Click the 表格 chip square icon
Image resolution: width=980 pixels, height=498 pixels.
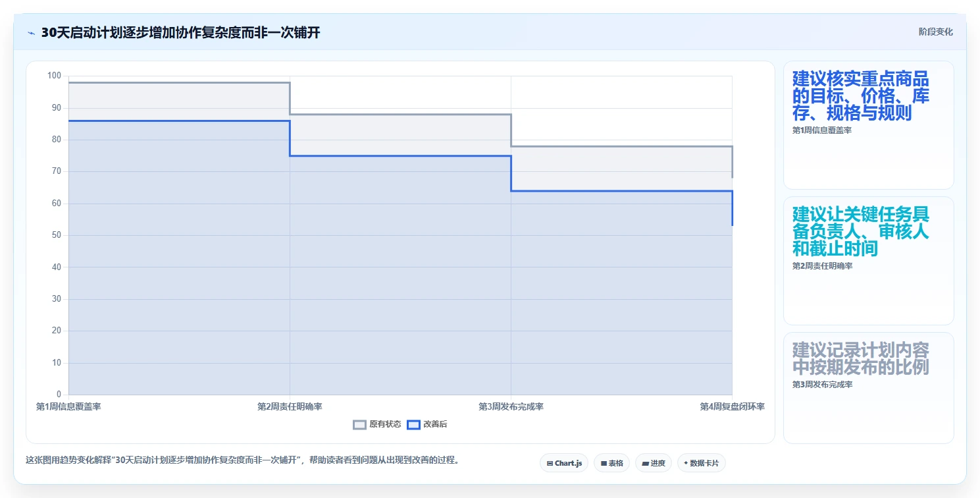(604, 463)
